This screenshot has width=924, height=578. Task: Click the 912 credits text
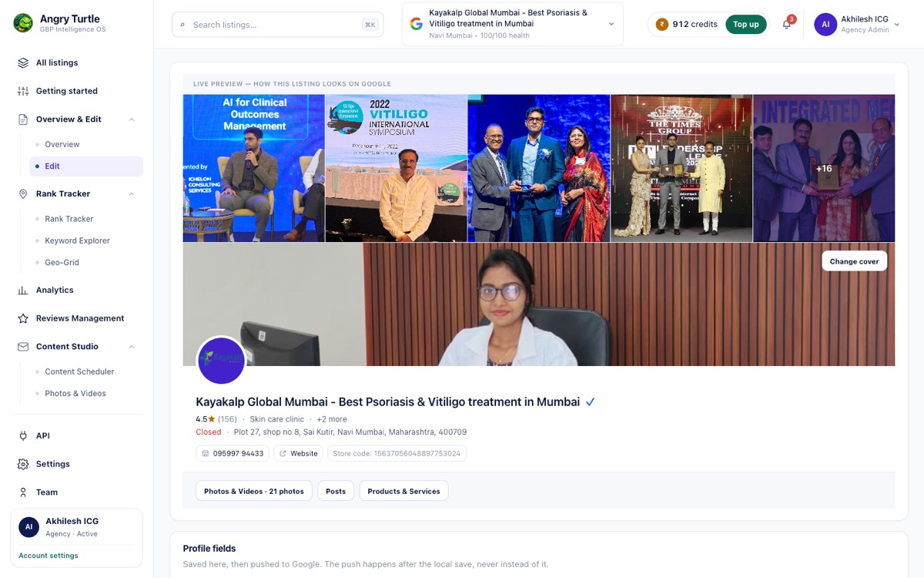click(x=695, y=25)
